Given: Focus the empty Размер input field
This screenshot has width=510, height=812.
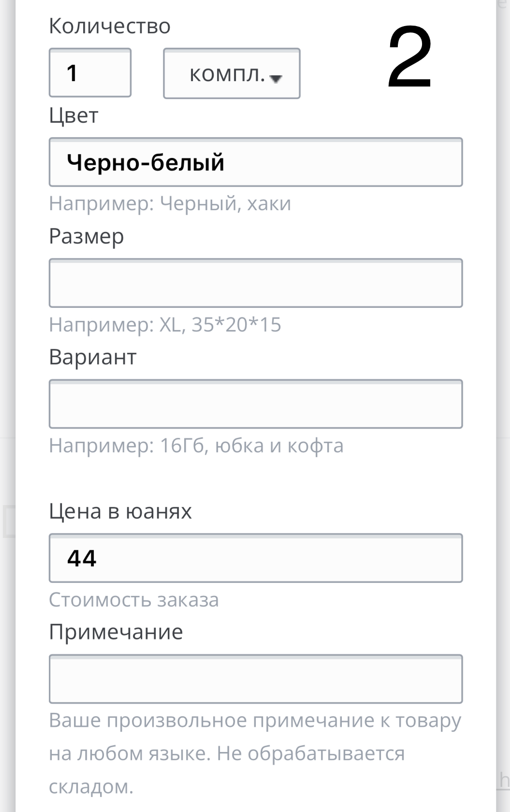Looking at the screenshot, I should tap(256, 283).
